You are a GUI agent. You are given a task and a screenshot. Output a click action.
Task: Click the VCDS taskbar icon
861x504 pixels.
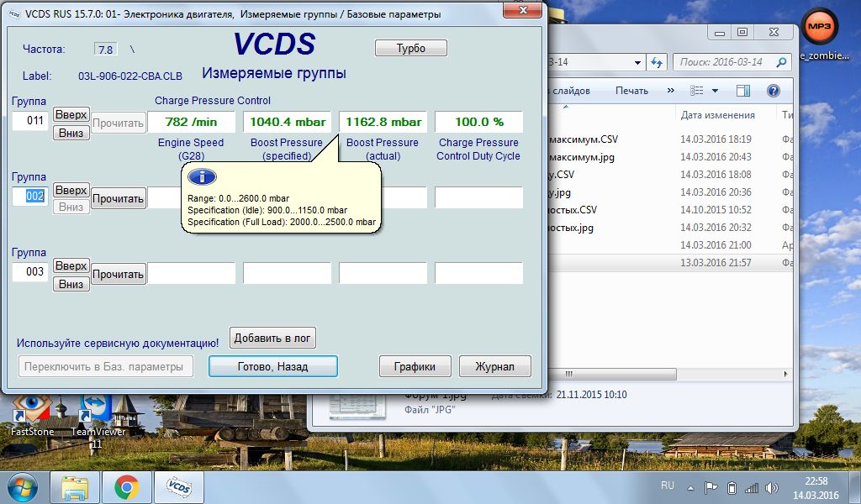[x=178, y=487]
